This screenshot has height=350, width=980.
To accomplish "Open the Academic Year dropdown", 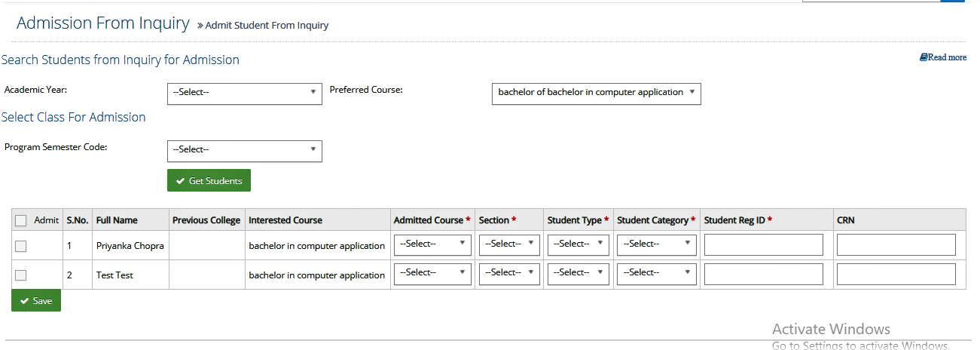I will (x=245, y=93).
